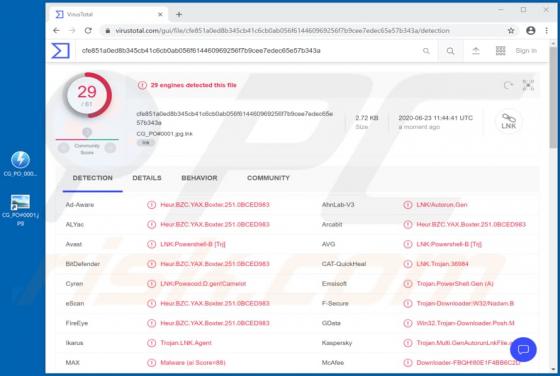Open the Chrome profile avatar icon
This screenshot has width=560, height=376.
coord(531,31)
